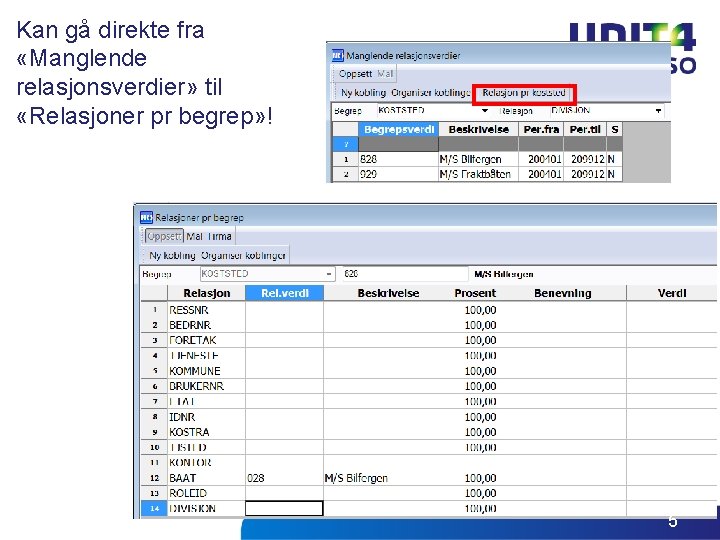Viewport: 720px width, 540px height.
Task: Click the Rel.verdi column header
Action: [x=285, y=293]
